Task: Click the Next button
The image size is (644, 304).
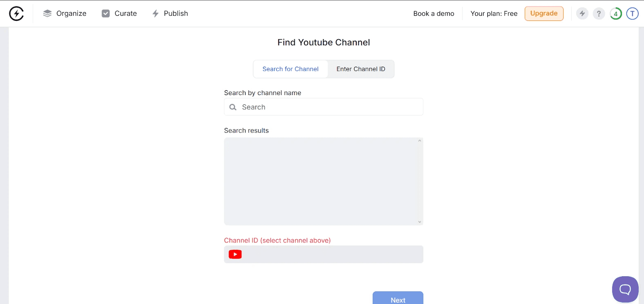Action: click(398, 298)
